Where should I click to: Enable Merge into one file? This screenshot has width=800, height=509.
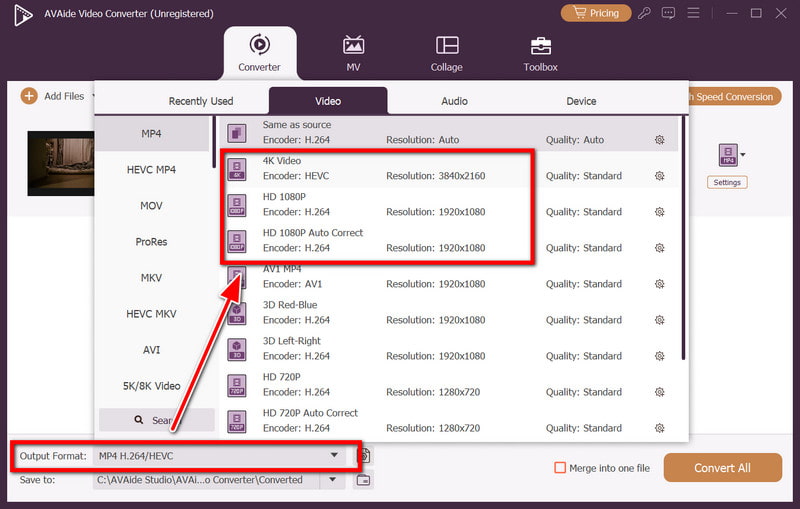(x=560, y=468)
